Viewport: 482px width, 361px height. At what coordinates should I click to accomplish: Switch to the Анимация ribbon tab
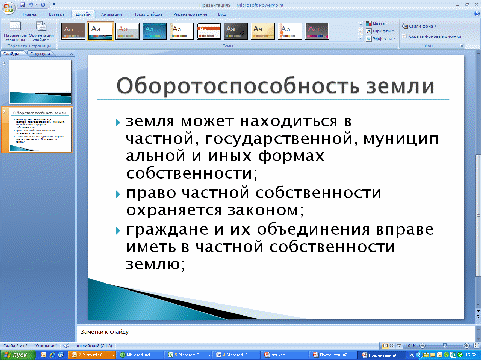(x=111, y=15)
